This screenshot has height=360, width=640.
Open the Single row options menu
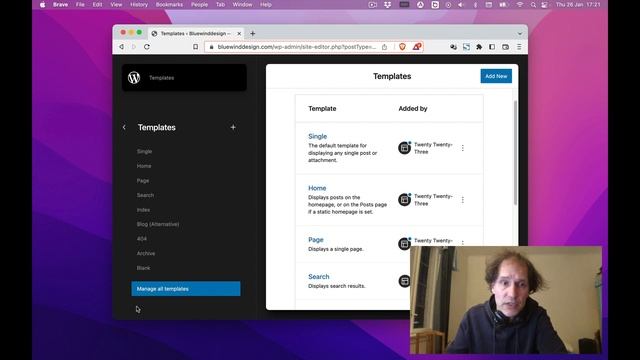tap(462, 148)
